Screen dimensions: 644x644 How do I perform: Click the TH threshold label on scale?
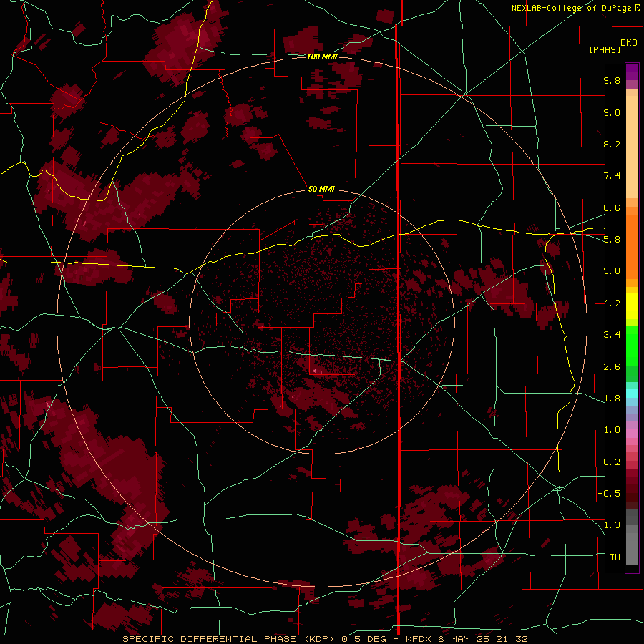[615, 557]
